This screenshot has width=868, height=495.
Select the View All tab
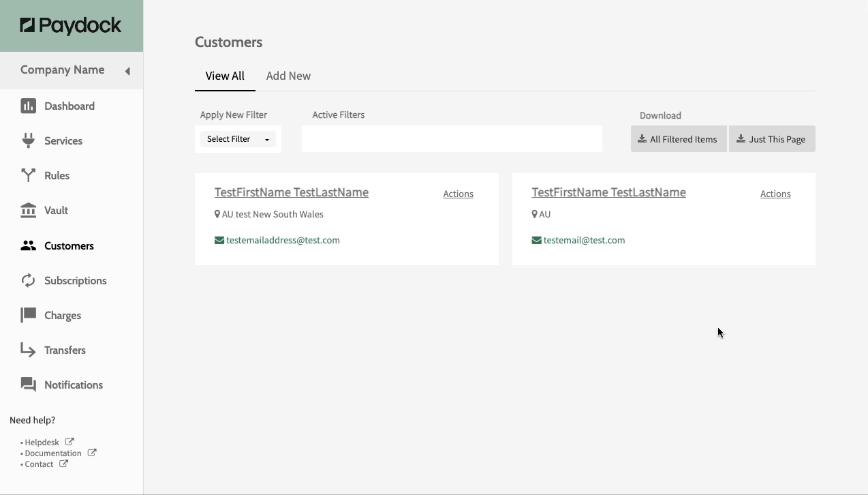pos(225,76)
